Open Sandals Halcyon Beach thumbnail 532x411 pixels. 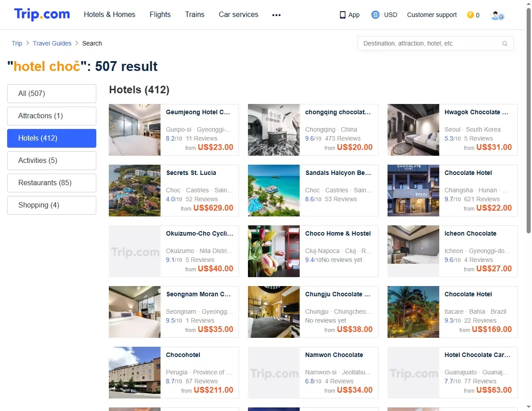(274, 191)
